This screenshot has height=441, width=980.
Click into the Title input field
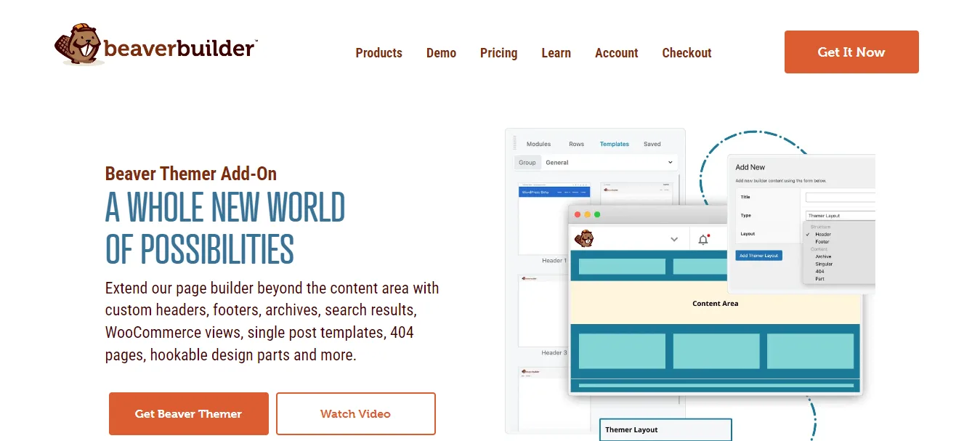(x=841, y=197)
